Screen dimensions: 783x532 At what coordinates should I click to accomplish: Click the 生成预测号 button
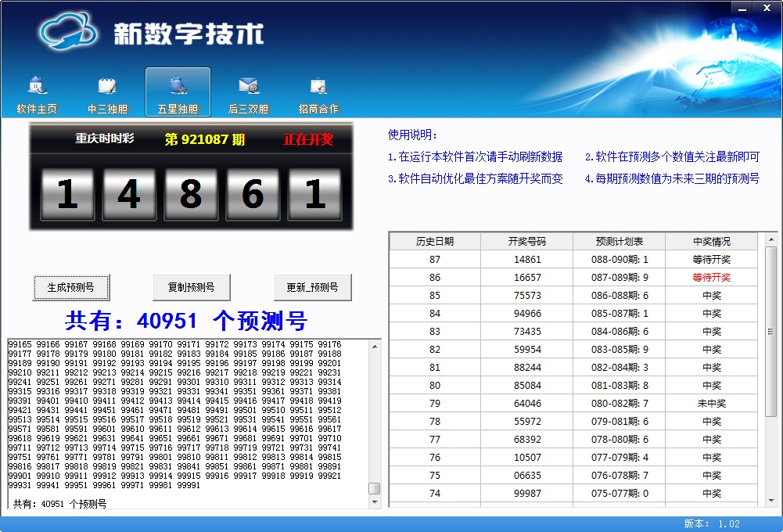click(x=71, y=287)
